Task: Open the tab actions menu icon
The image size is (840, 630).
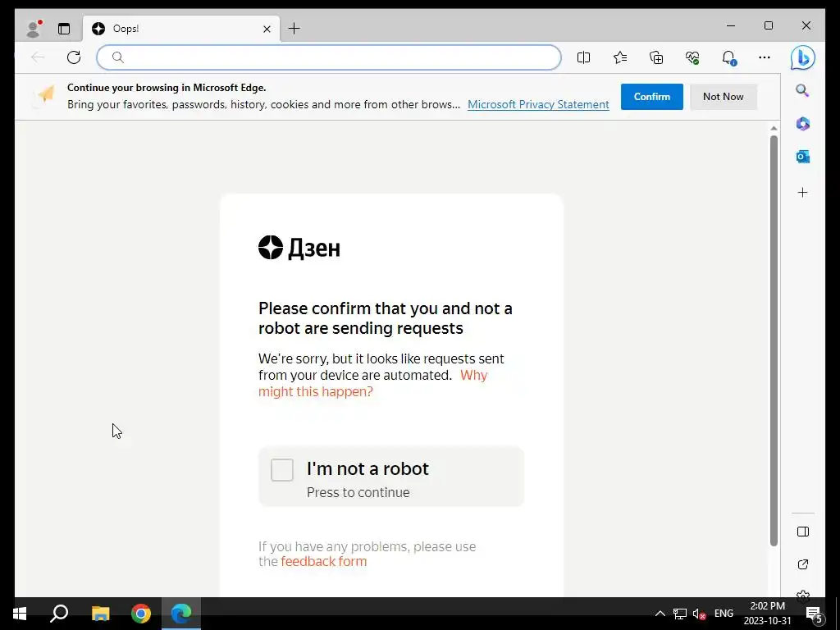Action: 64,29
